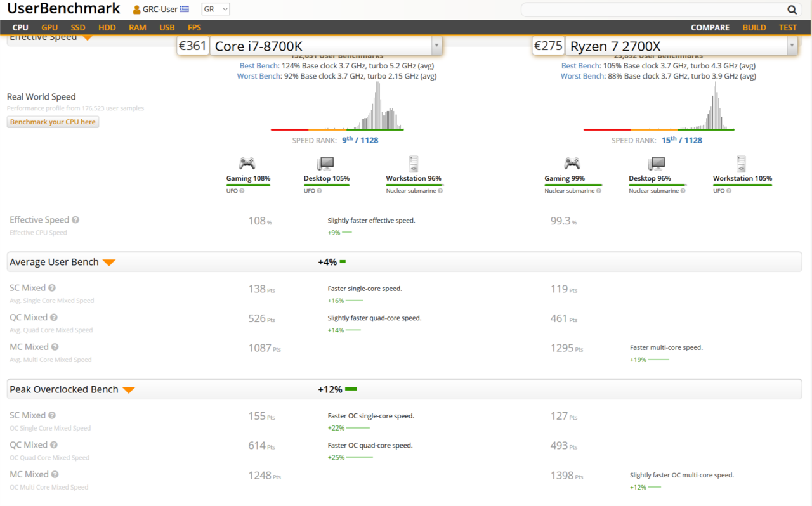Viewport: 812px width, 506px height.
Task: Open Ryzen 7 2700X Best Bench link
Action: (x=580, y=66)
